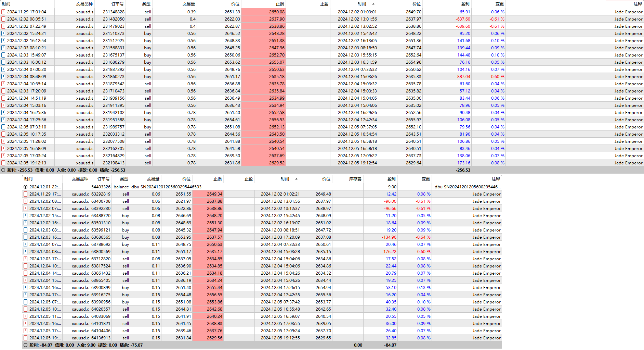Select the stop loss cell 2637.57
644x350 pixels.
pyautogui.click(x=208, y=237)
